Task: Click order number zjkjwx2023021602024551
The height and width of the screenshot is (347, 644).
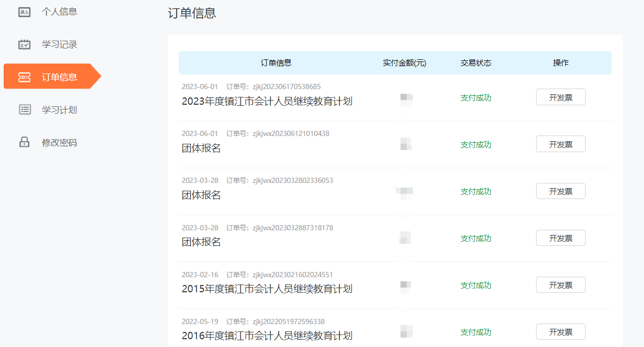Action: coord(293,275)
